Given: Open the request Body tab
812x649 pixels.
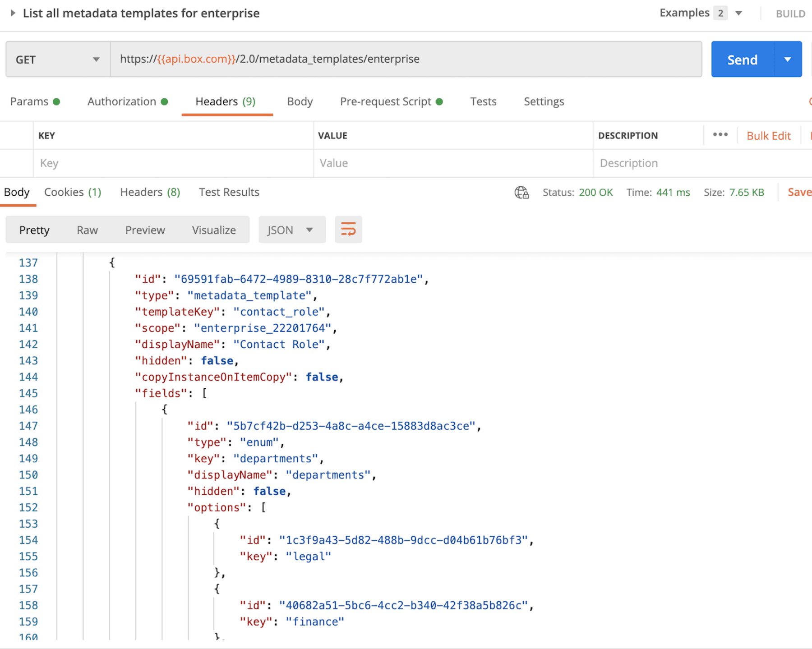Looking at the screenshot, I should (300, 101).
